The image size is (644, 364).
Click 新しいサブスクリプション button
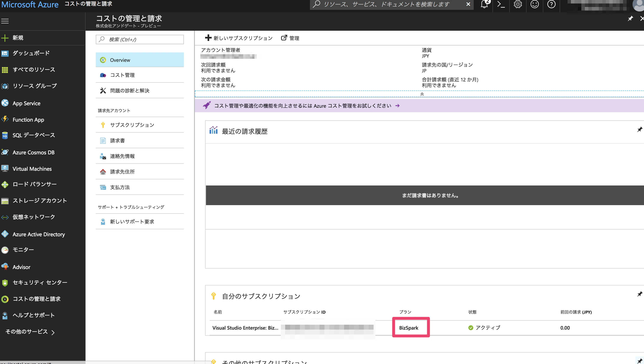tap(239, 38)
